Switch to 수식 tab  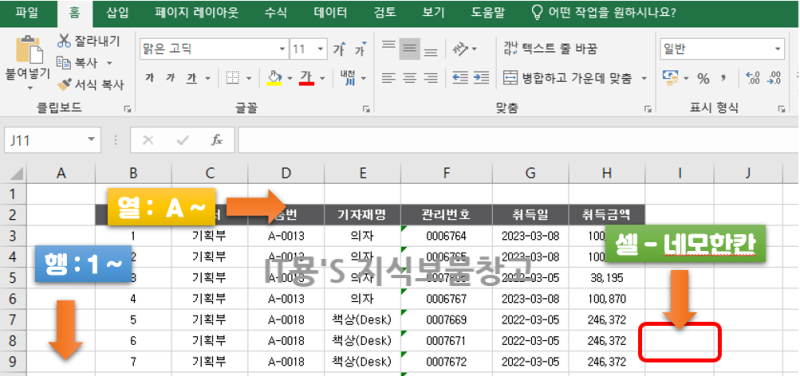click(x=276, y=13)
